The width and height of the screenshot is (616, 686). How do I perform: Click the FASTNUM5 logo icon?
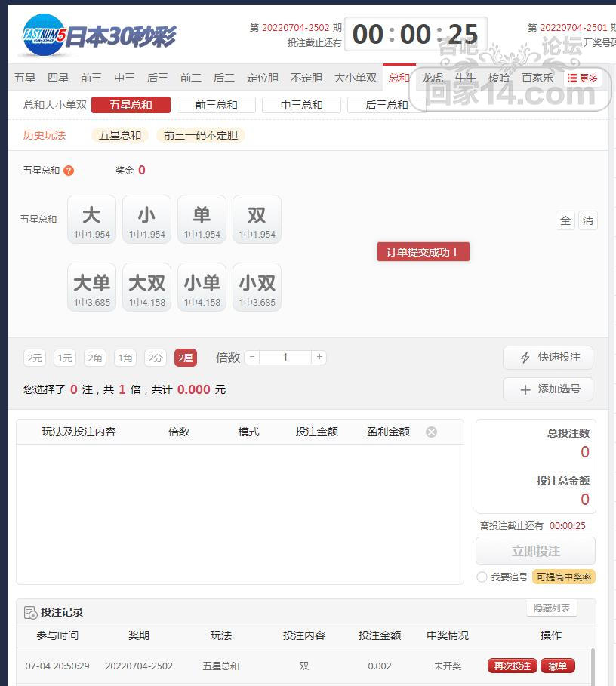[x=45, y=35]
